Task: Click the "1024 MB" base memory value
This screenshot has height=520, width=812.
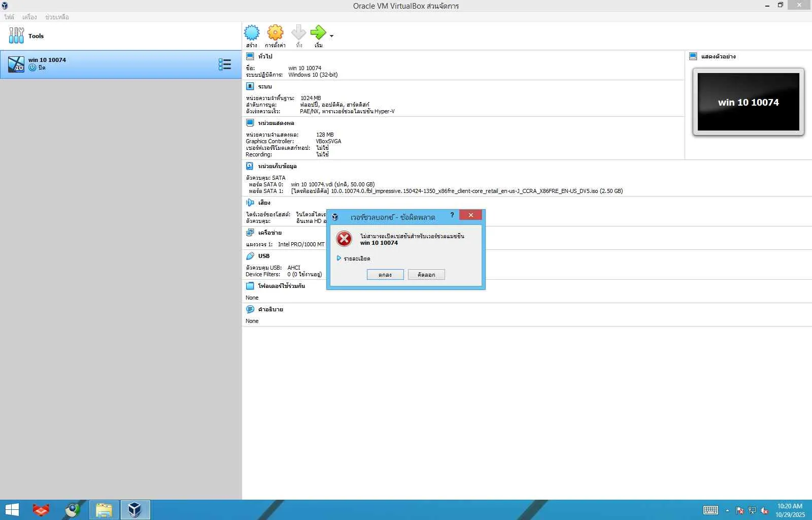Action: tap(311, 98)
